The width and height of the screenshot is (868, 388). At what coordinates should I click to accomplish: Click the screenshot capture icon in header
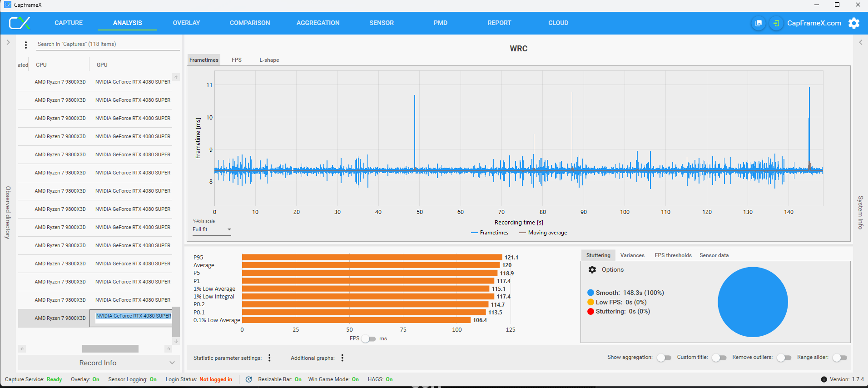[758, 23]
